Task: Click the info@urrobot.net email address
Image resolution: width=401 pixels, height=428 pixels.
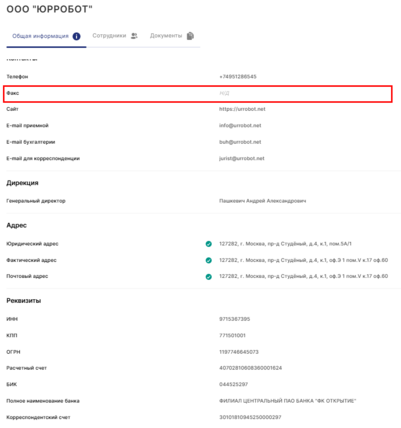Action: (x=240, y=125)
